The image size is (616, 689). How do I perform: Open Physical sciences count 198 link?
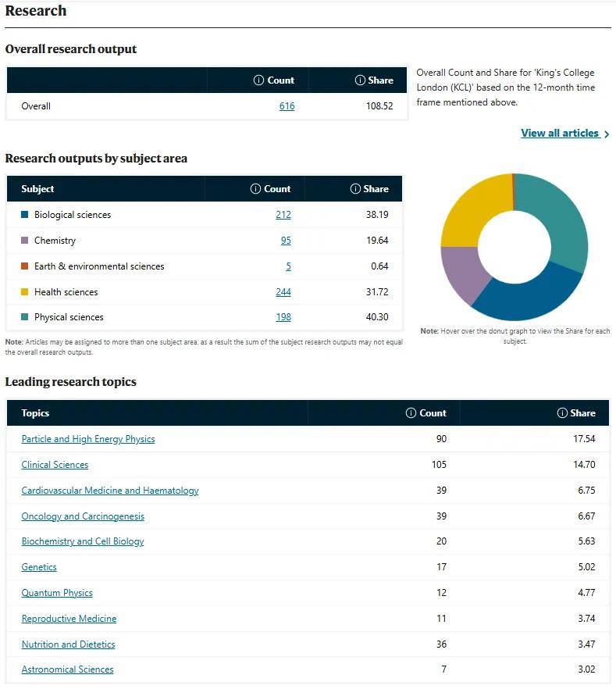pyautogui.click(x=283, y=317)
